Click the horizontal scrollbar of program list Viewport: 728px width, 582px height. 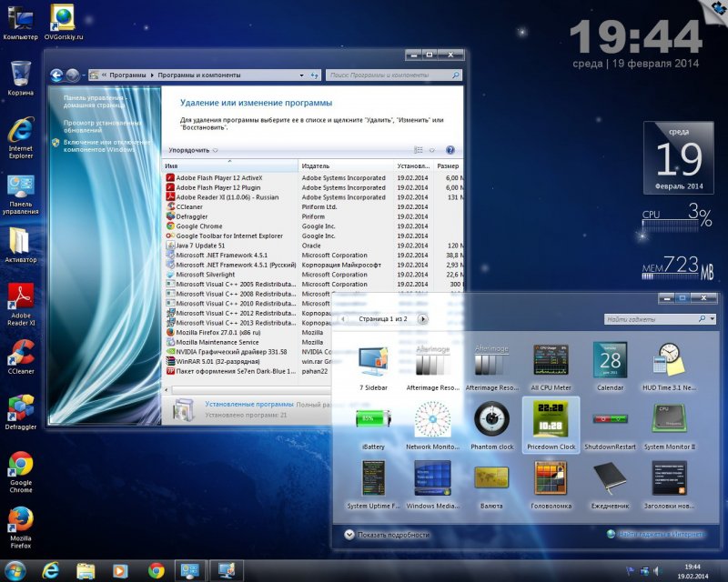coord(251,390)
